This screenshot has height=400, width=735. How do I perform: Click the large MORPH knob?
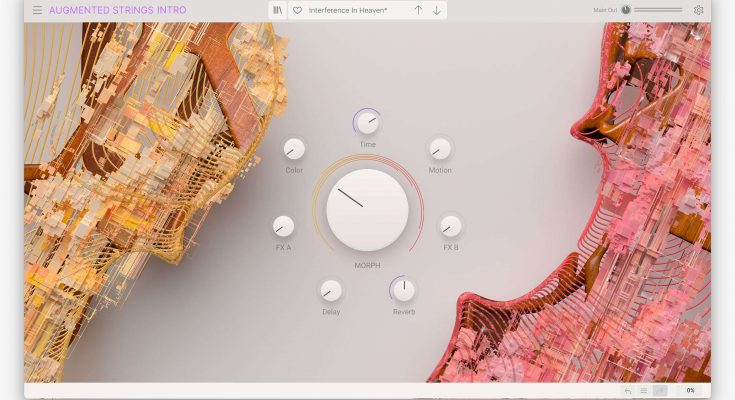[367, 209]
